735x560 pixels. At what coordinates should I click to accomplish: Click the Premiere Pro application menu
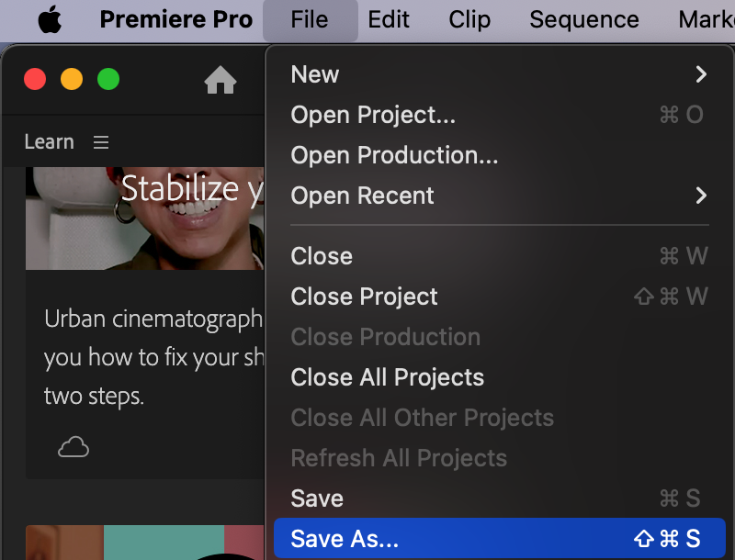pyautogui.click(x=175, y=19)
